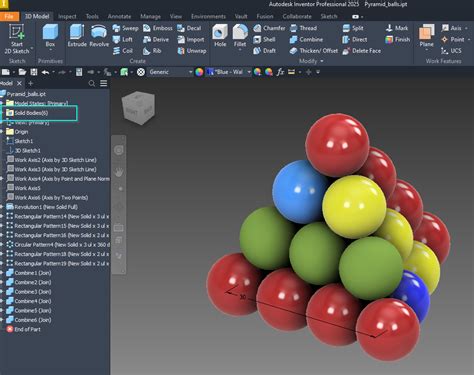474x375 pixels.
Task: Switch to the Inspect tab
Action: [67, 16]
